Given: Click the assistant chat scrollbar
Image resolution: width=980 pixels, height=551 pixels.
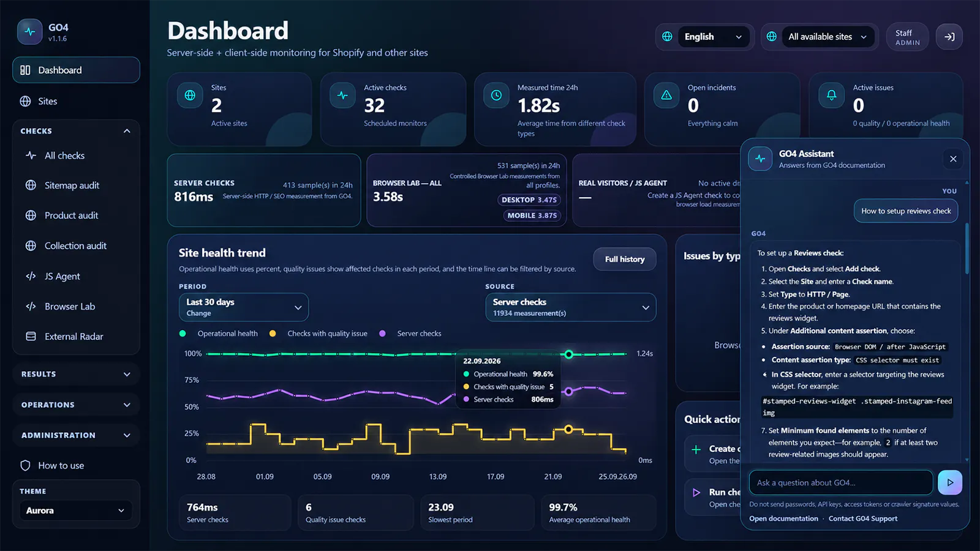Looking at the screenshot, I should (967, 248).
